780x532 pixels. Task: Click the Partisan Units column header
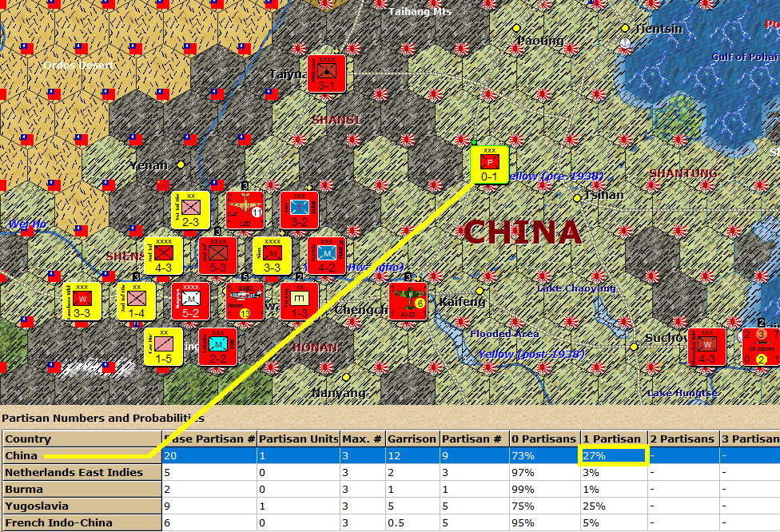(298, 439)
